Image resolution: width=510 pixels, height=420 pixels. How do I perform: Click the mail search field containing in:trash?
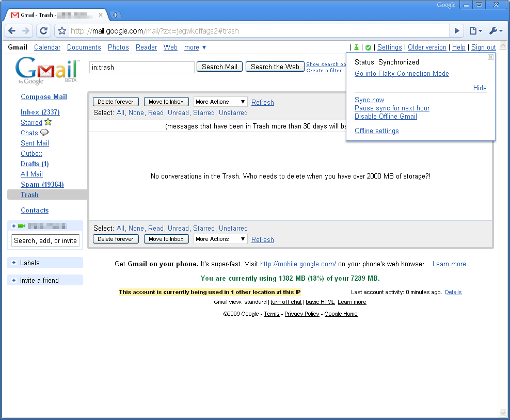(142, 67)
